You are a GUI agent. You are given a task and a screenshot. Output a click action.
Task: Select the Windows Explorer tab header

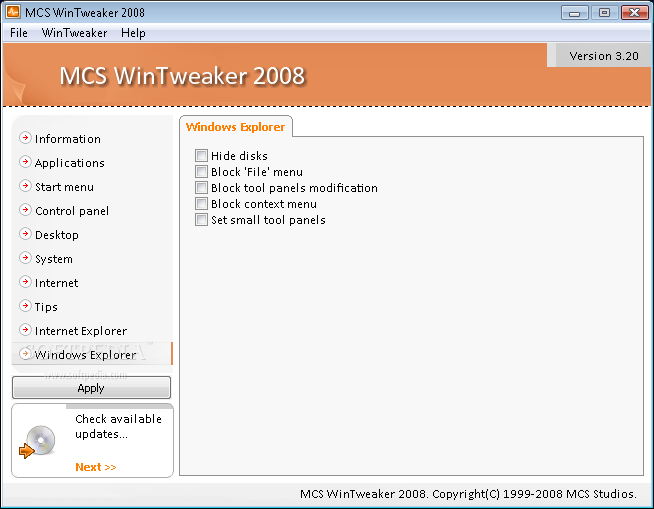tap(236, 126)
